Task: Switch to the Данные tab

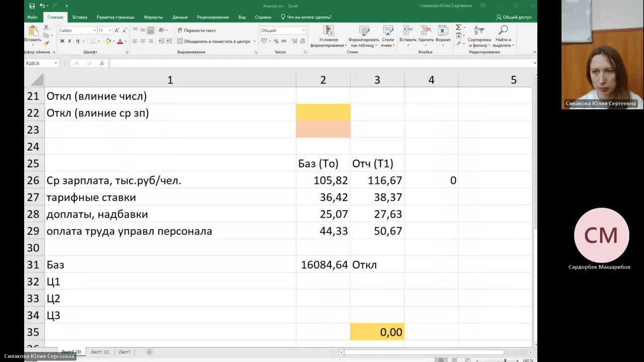Action: (x=180, y=17)
